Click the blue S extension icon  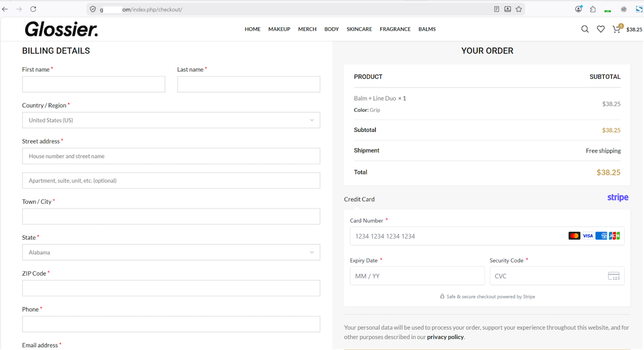639,9
